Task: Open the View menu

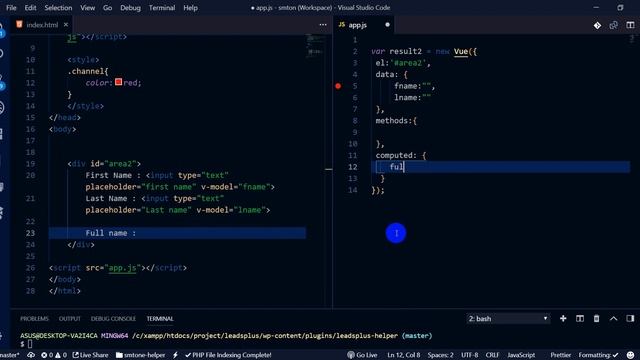Action: (x=87, y=8)
